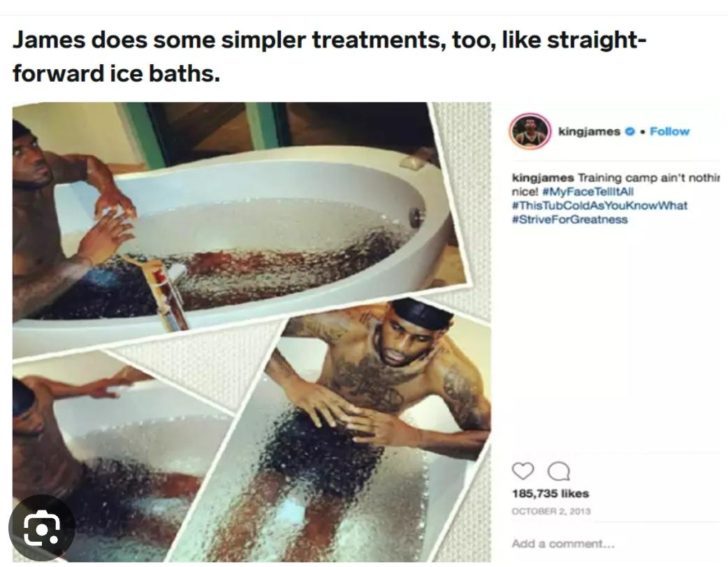Click the comment speech bubble icon
This screenshot has width=728, height=567.
click(558, 473)
